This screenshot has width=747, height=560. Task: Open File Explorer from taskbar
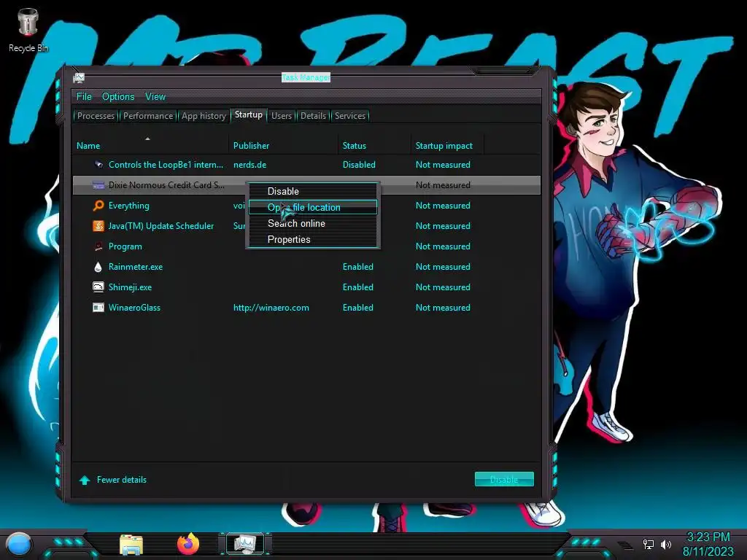click(x=131, y=545)
